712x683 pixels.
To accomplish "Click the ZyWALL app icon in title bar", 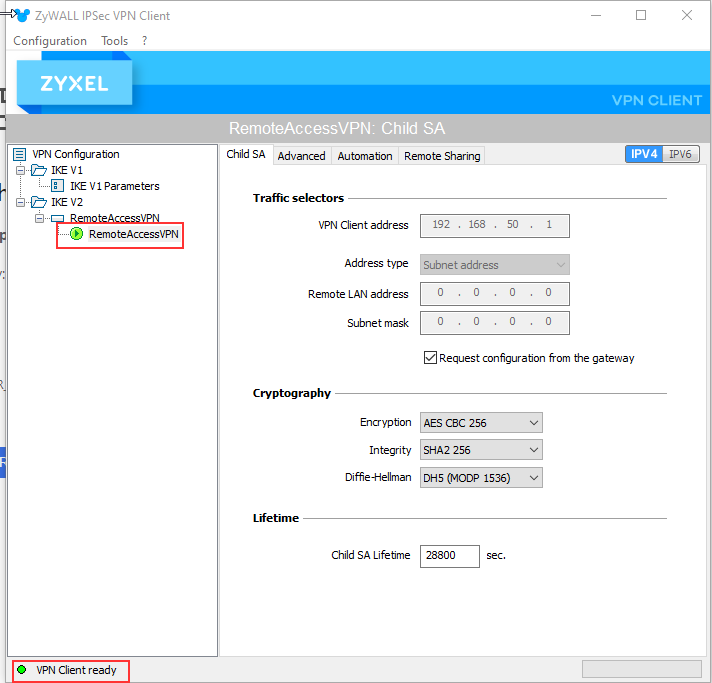I will coord(22,15).
